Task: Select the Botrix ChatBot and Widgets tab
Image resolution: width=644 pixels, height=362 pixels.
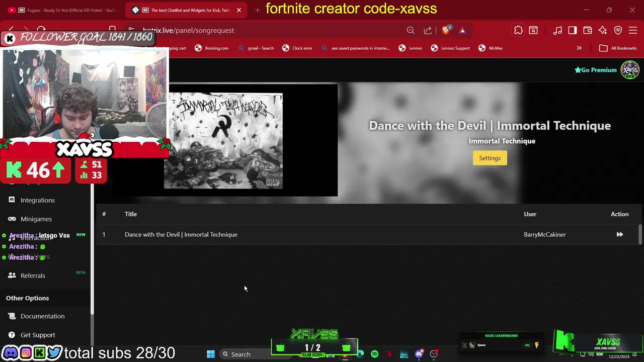Action: [x=186, y=10]
